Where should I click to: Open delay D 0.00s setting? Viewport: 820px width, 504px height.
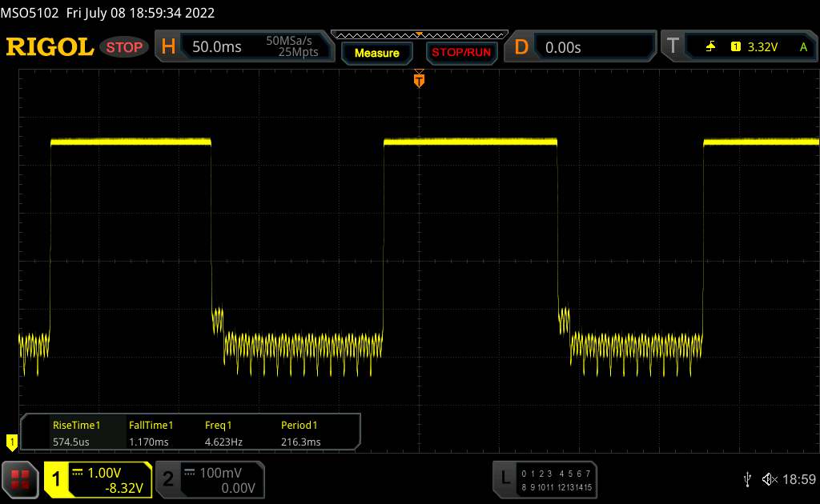pyautogui.click(x=581, y=47)
